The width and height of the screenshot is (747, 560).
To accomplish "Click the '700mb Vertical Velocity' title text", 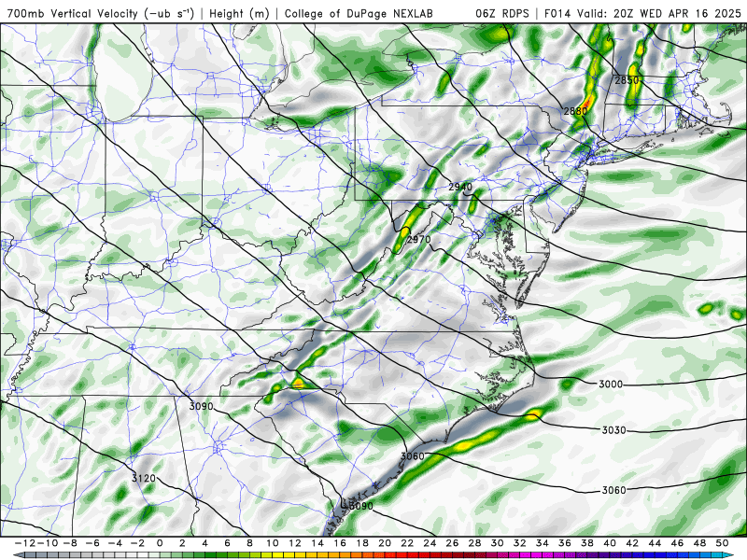I will [73, 14].
